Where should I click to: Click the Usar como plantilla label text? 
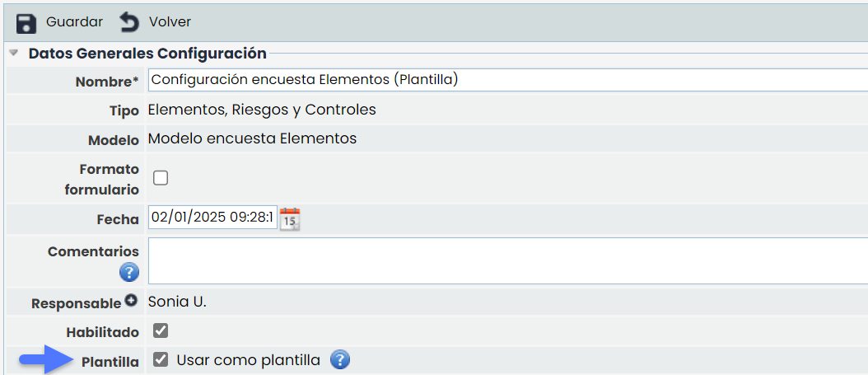tap(248, 360)
